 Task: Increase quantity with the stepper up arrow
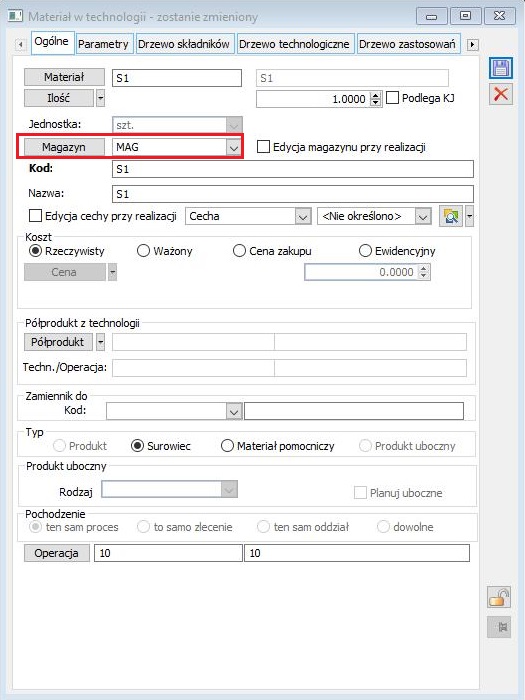(x=376, y=95)
